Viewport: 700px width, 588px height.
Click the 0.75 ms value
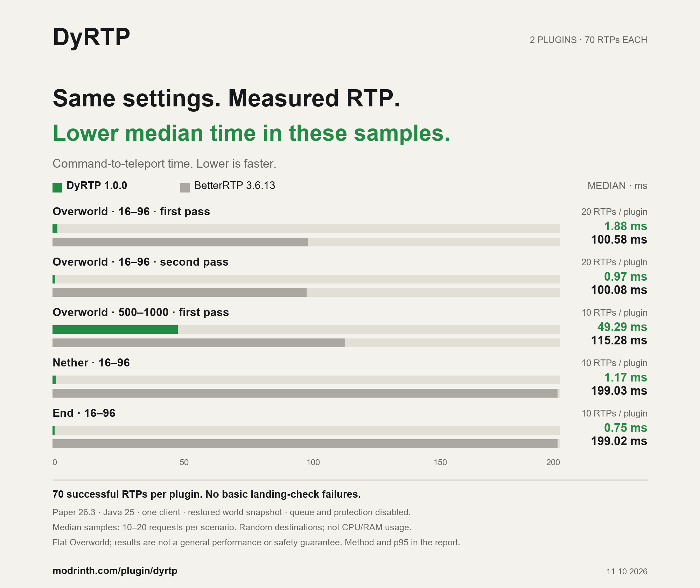click(x=626, y=428)
